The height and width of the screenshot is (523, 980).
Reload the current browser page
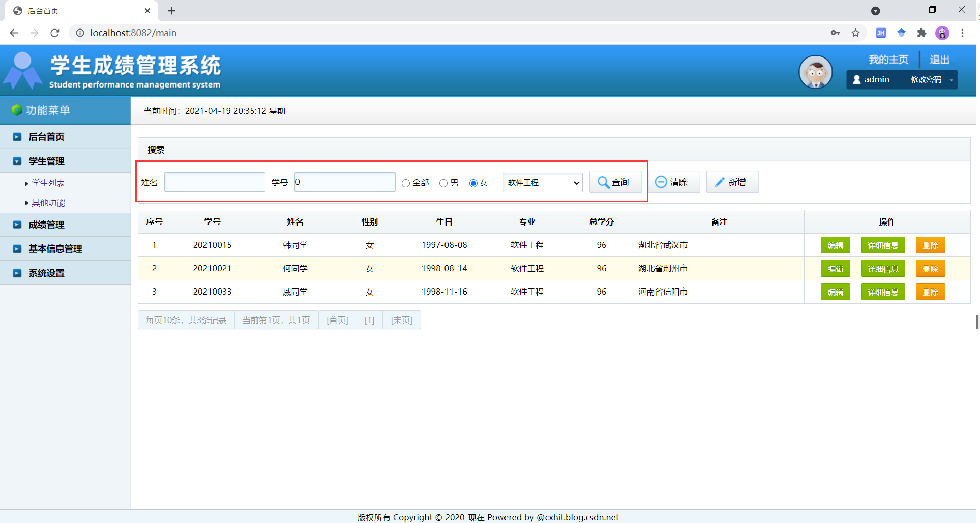tap(55, 33)
